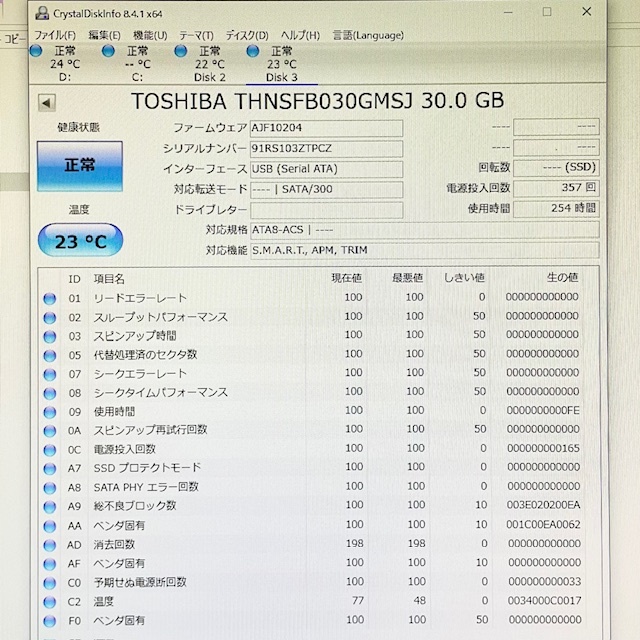Click raw value 0034000C0017 in row C2
The width and height of the screenshot is (640, 640).
[544, 601]
